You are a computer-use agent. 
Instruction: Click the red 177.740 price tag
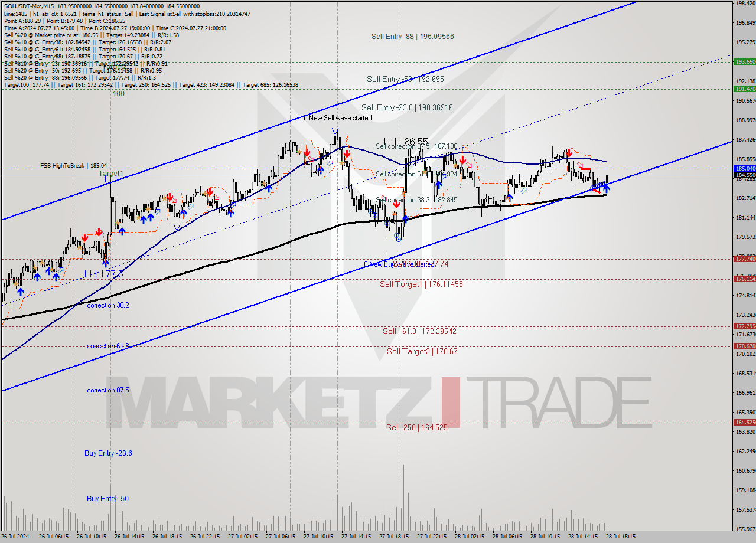(744, 259)
